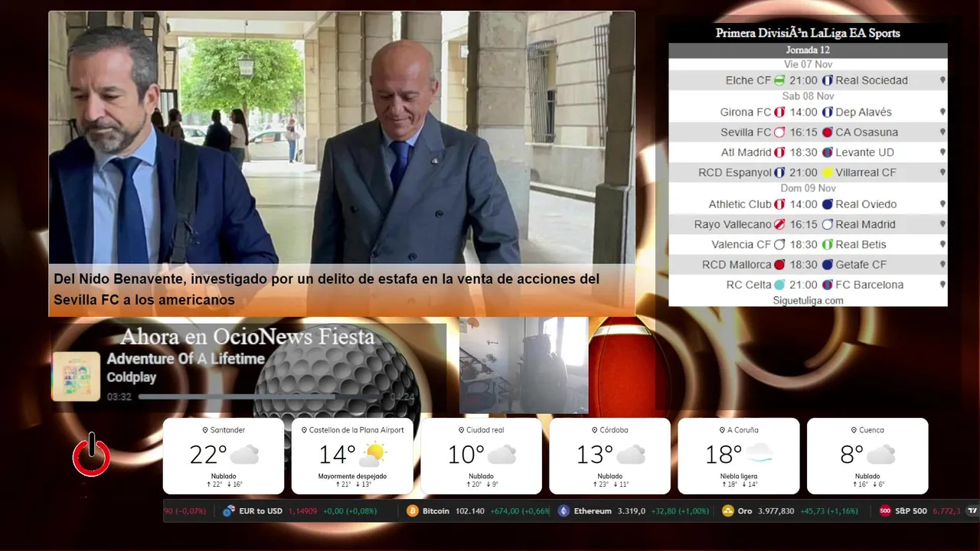
Task: Click the 'Vie 07 Nov' date row
Action: [808, 64]
